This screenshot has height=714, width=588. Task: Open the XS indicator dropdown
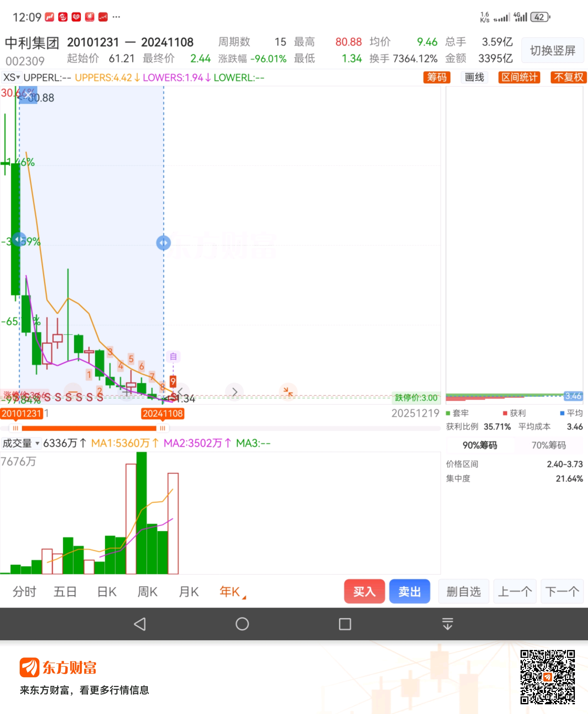pyautogui.click(x=12, y=77)
